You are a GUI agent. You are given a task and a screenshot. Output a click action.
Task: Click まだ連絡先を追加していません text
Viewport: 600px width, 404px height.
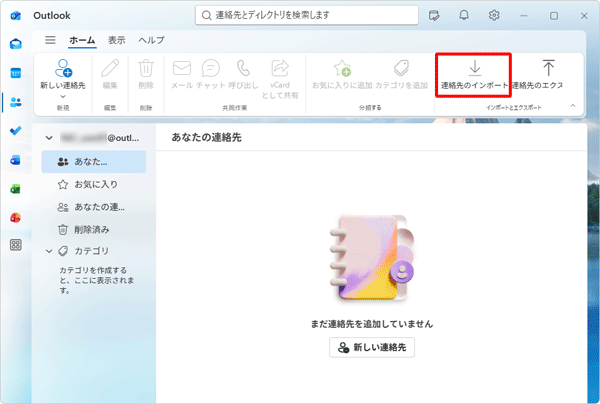372,324
